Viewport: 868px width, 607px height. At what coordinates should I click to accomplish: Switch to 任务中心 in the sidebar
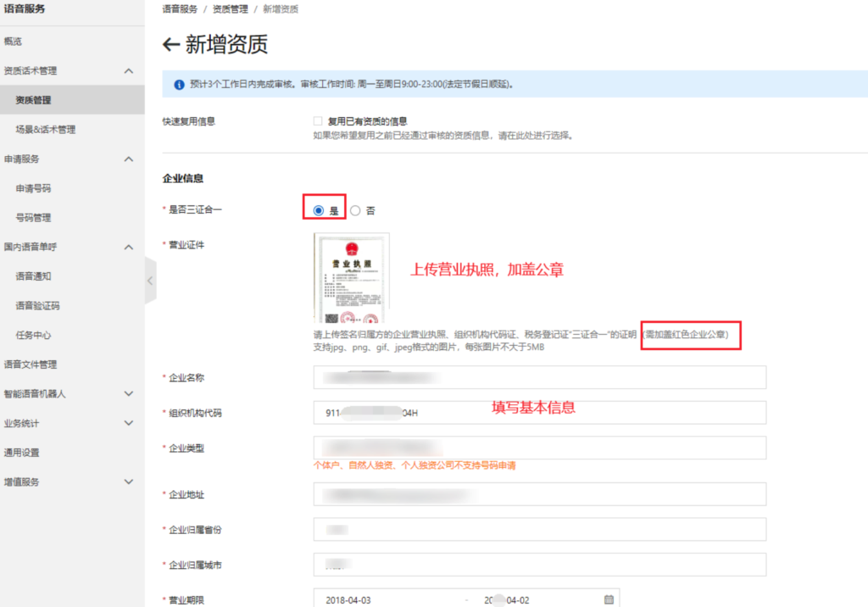pos(38,335)
